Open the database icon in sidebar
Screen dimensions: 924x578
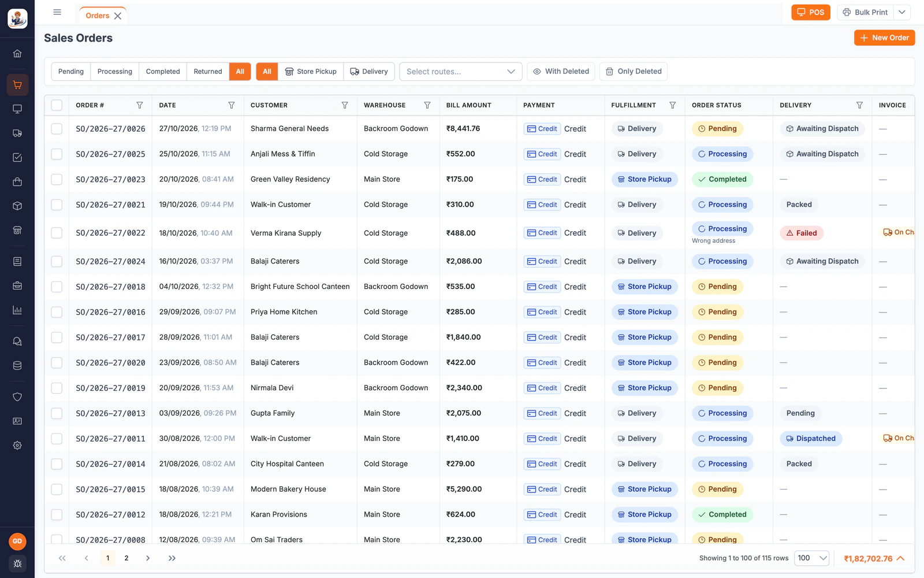17,366
